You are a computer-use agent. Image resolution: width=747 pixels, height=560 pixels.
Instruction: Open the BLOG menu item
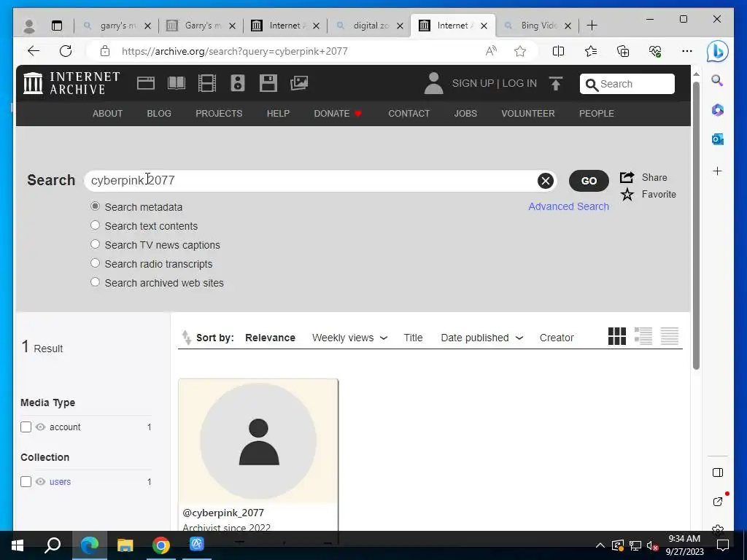pos(159,113)
